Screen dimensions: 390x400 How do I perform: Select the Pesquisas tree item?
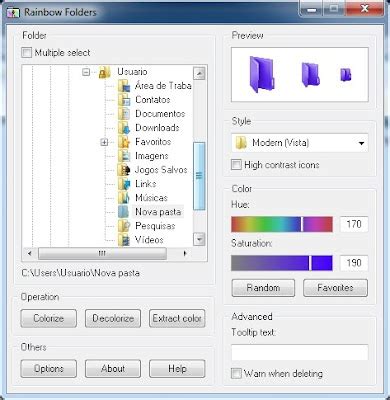click(155, 226)
